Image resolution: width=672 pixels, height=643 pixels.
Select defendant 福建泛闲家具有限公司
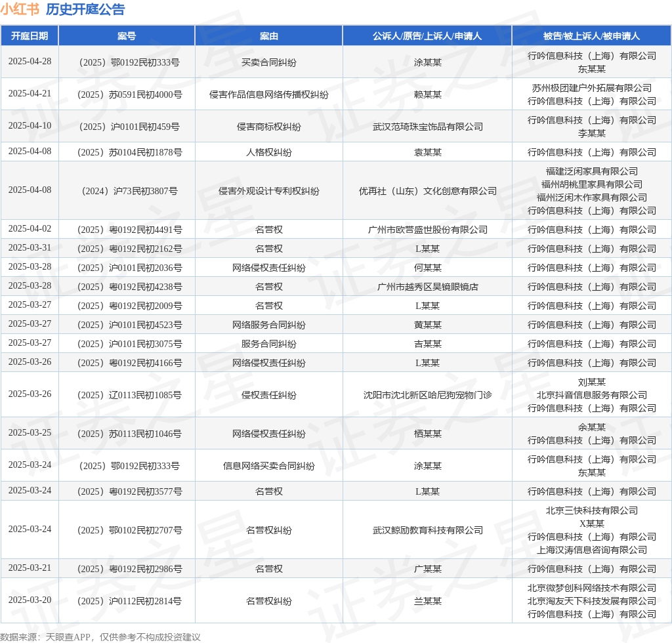[x=591, y=171]
